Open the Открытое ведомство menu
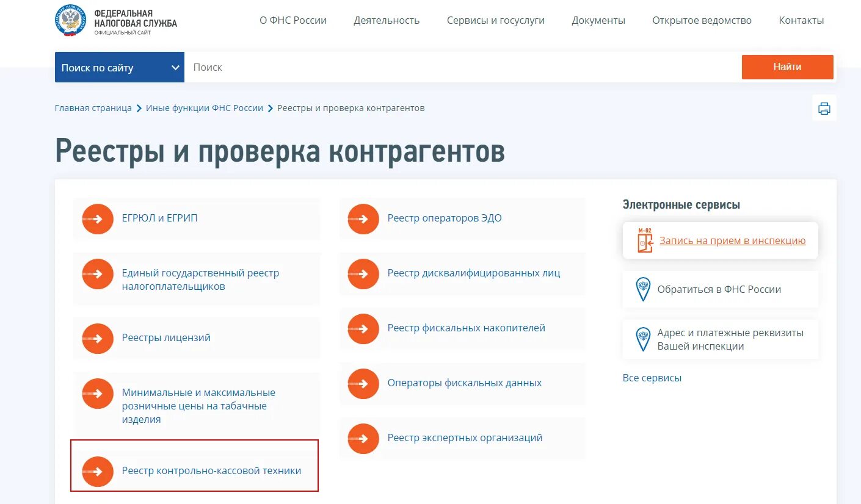This screenshot has height=504, width=861. pos(702,20)
